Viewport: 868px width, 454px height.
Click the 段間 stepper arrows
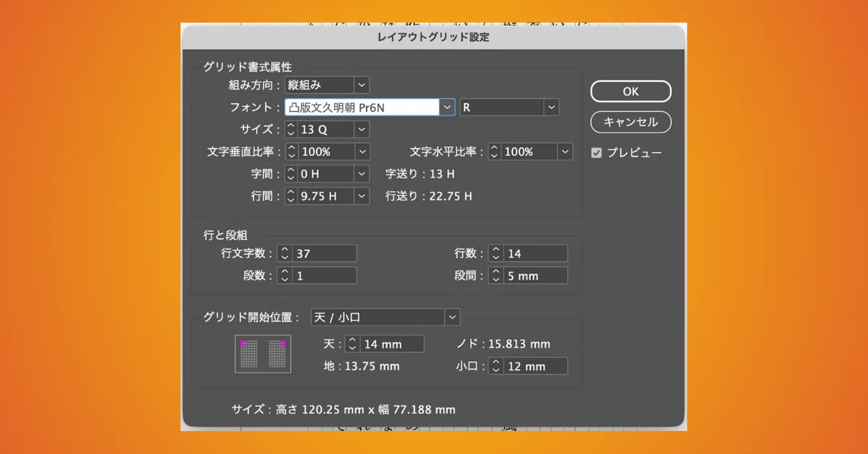pos(495,275)
